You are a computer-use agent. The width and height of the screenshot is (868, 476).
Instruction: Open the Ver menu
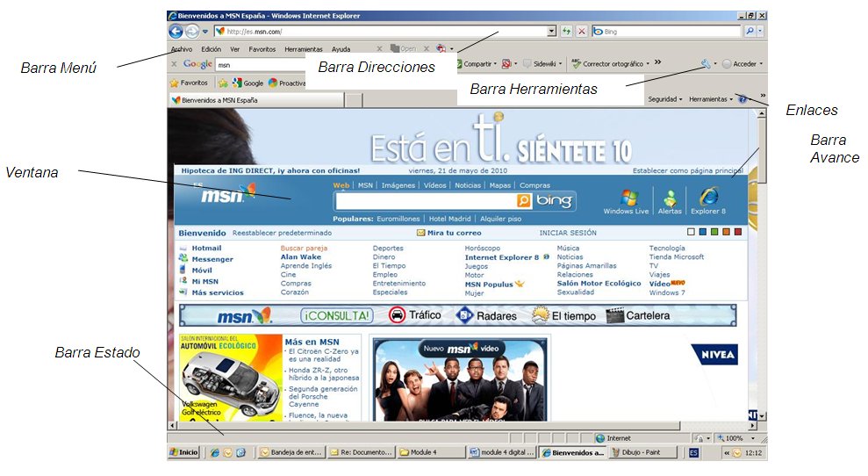234,49
